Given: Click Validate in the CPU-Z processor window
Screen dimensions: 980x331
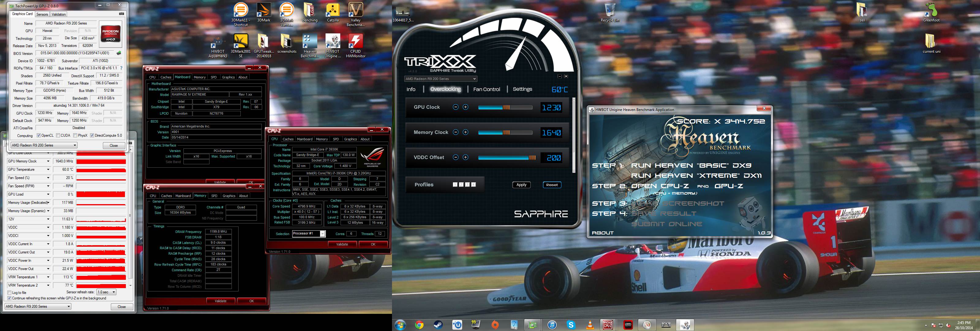Looking at the screenshot, I should pyautogui.click(x=342, y=244).
